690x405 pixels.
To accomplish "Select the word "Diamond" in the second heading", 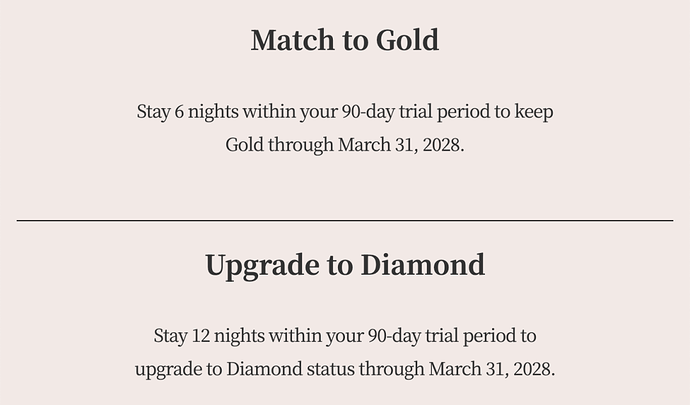I will point(422,265).
